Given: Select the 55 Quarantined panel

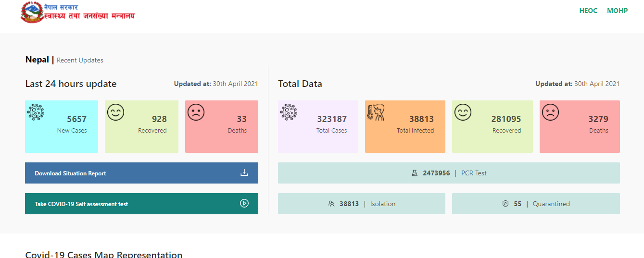Looking at the screenshot, I should (536, 204).
